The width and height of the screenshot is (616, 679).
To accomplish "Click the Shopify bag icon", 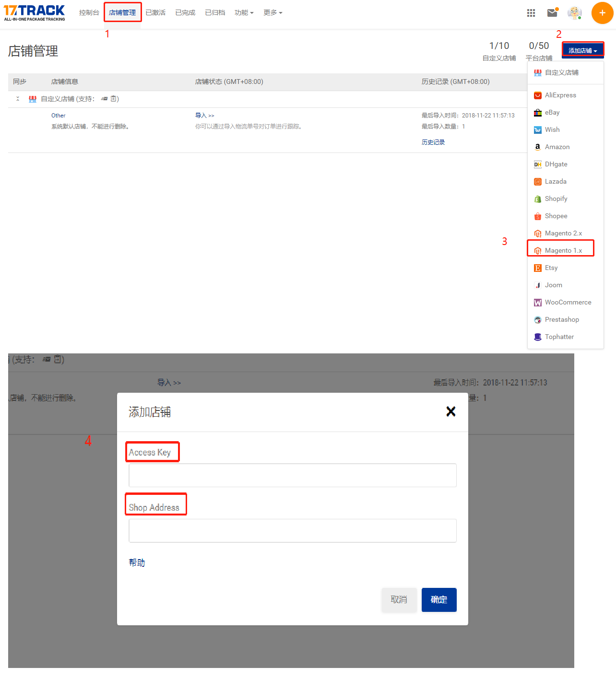I will tap(538, 199).
